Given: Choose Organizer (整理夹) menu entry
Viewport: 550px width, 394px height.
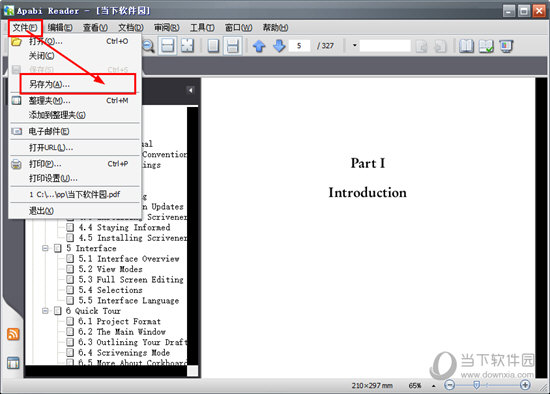Looking at the screenshot, I should 75,101.
